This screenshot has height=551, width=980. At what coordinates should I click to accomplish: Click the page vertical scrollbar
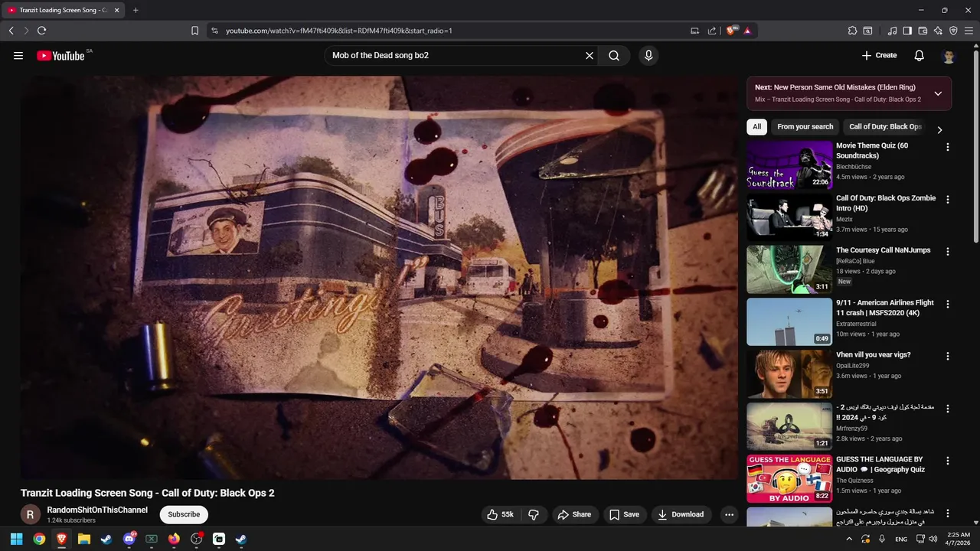coord(976,145)
